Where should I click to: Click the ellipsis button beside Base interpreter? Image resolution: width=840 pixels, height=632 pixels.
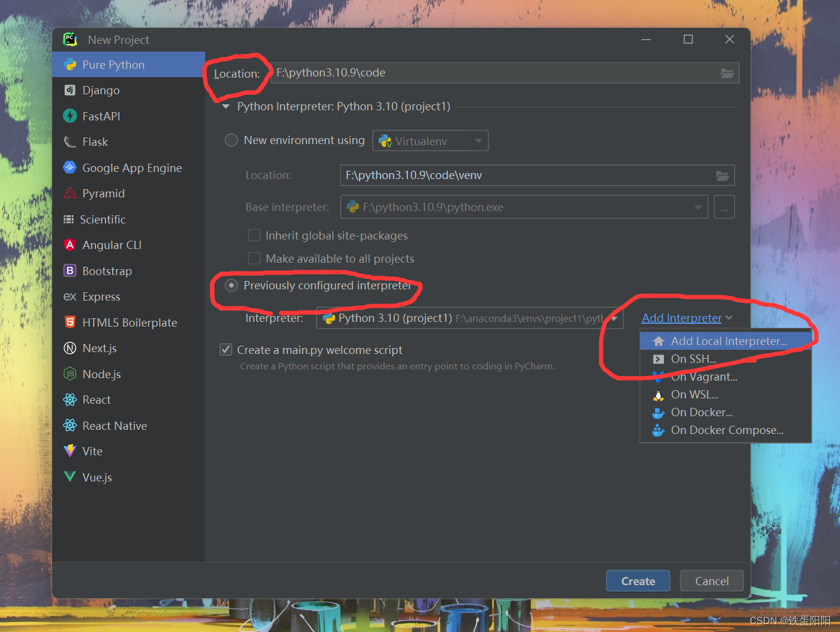[724, 207]
